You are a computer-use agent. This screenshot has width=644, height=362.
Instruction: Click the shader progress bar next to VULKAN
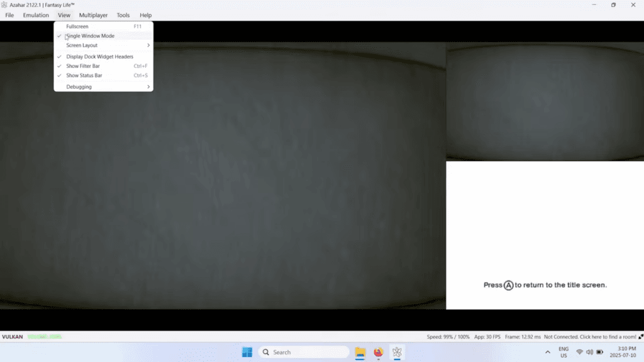click(45, 337)
